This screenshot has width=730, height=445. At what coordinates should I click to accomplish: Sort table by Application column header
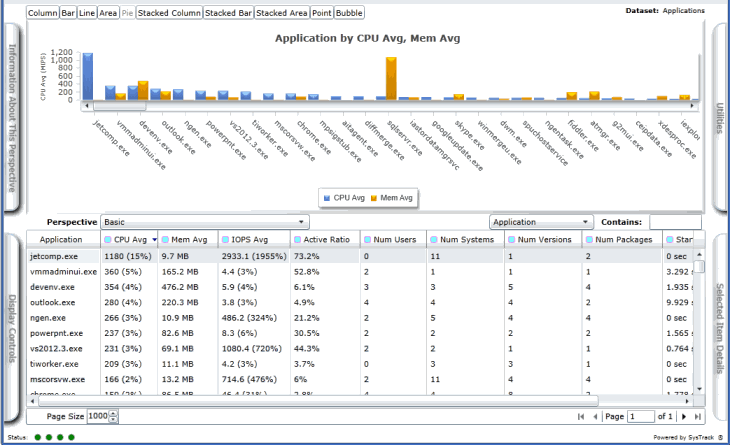pyautogui.click(x=61, y=240)
